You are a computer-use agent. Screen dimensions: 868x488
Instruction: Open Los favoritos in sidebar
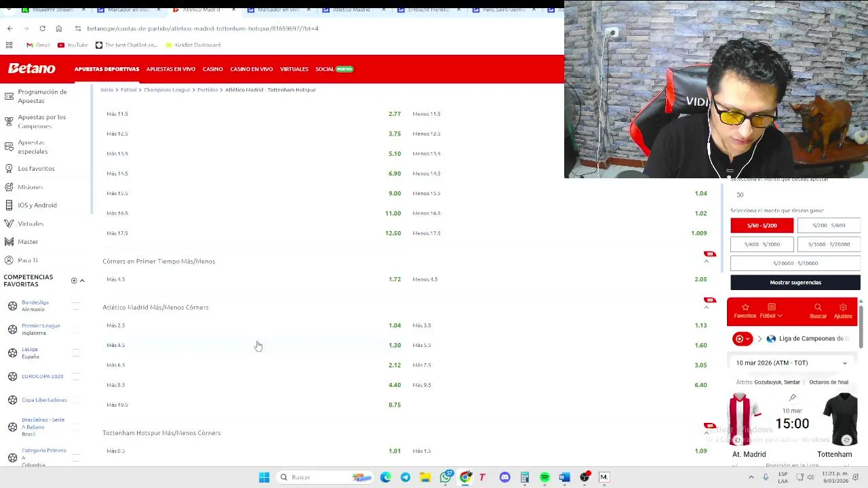point(36,168)
